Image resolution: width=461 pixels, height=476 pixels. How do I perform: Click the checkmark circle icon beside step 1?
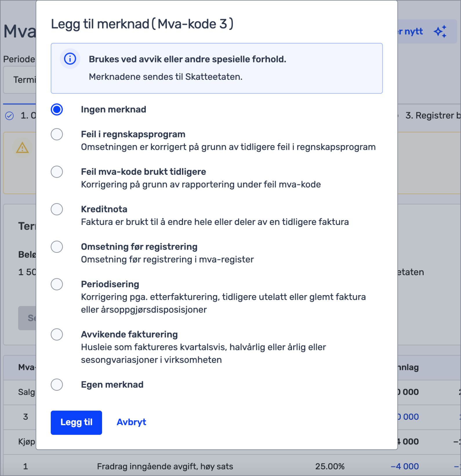(10, 116)
